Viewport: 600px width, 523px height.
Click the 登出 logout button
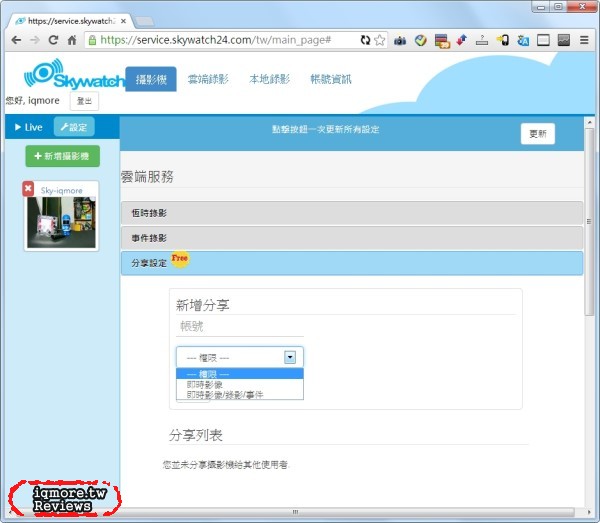coord(84,101)
